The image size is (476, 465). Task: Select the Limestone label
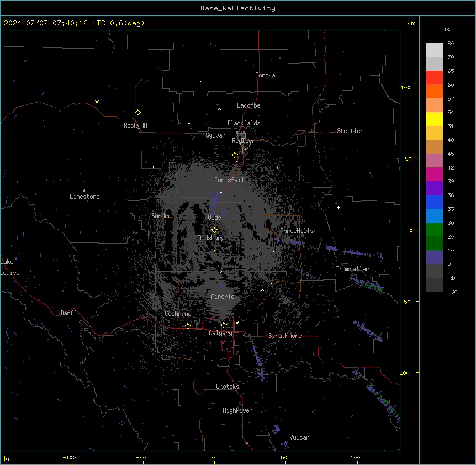click(x=84, y=197)
